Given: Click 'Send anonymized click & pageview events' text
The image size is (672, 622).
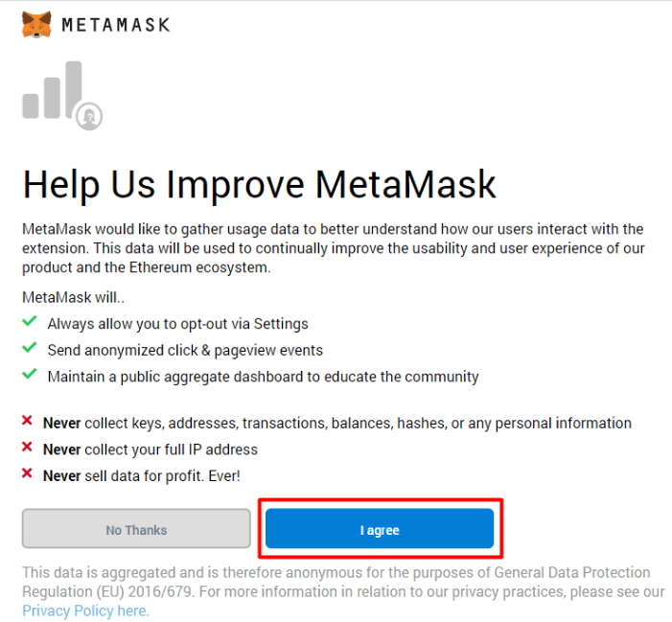Looking at the screenshot, I should [185, 350].
